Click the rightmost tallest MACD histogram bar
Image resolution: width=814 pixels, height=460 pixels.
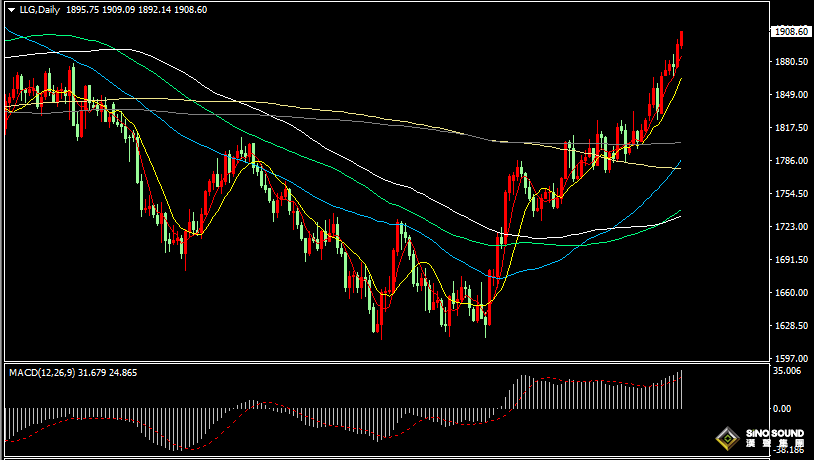pos(681,389)
